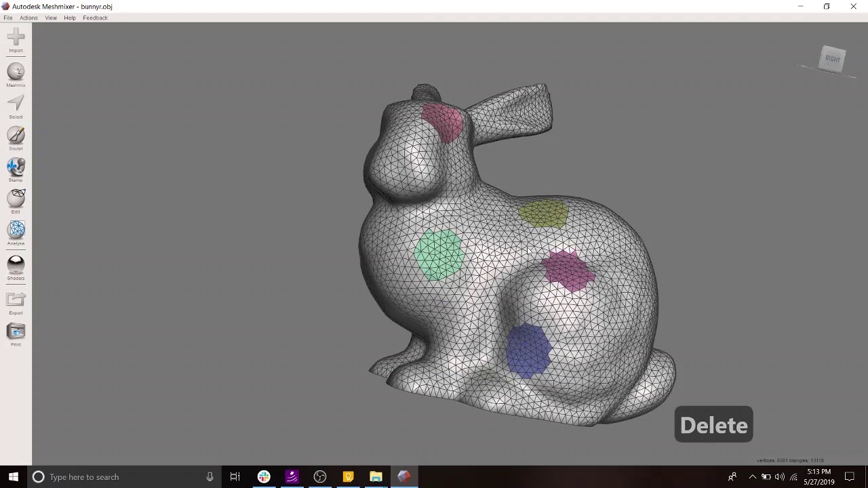The height and width of the screenshot is (488, 868).
Task: Open the View menu
Action: pyautogui.click(x=51, y=18)
